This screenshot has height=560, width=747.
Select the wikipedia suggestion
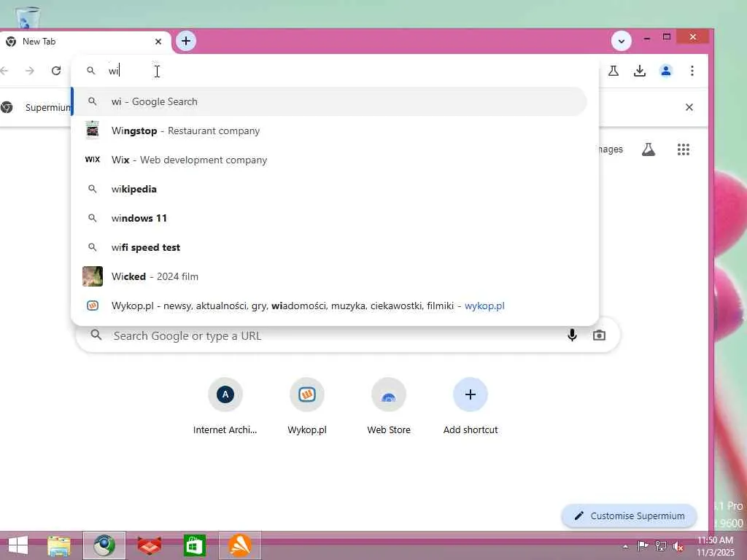point(330,189)
